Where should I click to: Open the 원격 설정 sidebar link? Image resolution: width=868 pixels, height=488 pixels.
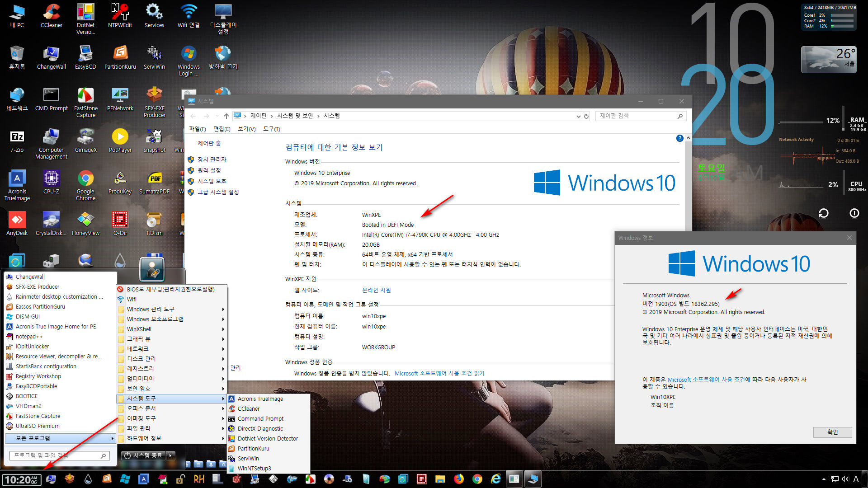click(209, 170)
